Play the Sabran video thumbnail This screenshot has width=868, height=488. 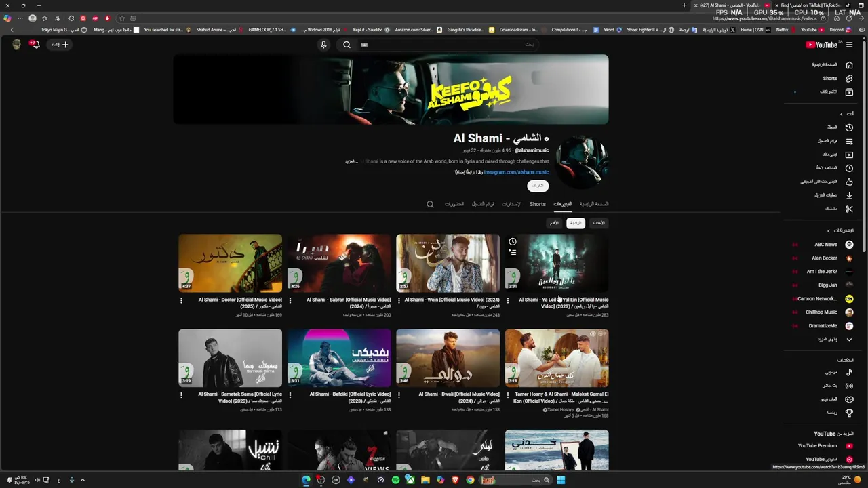click(x=339, y=263)
